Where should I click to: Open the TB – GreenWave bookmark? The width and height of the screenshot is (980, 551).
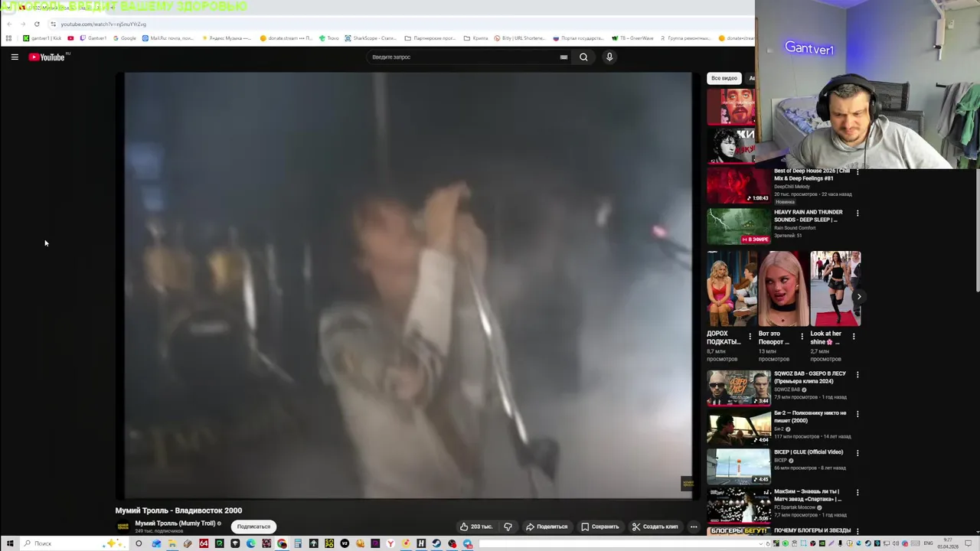[x=632, y=38]
